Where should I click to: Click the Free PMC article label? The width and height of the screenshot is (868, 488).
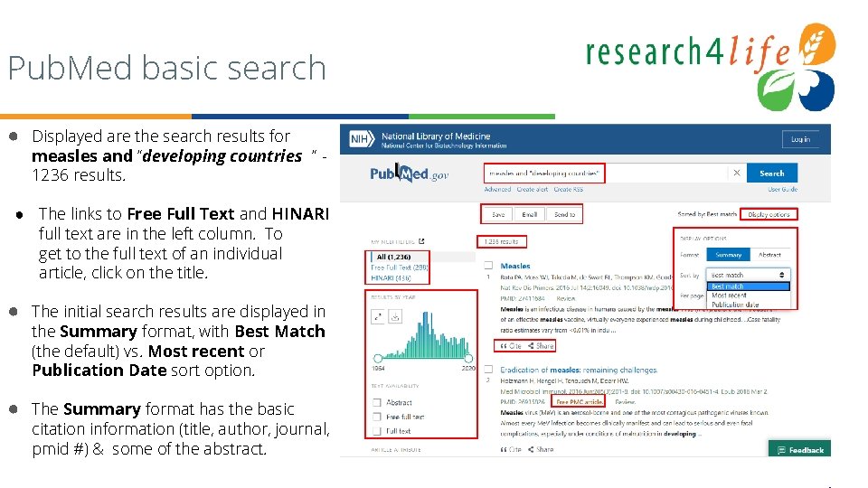[579, 401]
